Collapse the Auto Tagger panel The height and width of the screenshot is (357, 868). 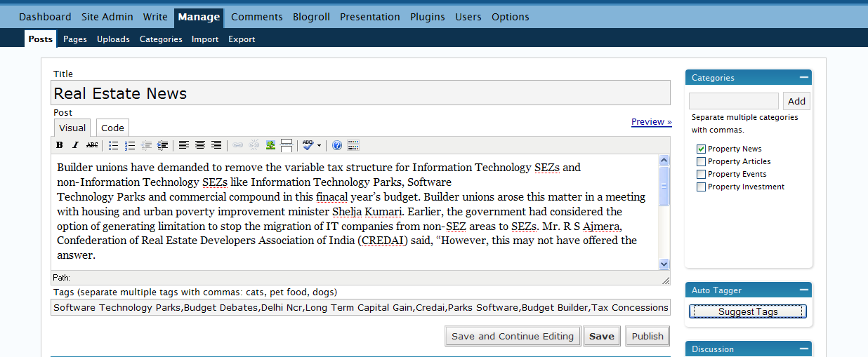(804, 290)
